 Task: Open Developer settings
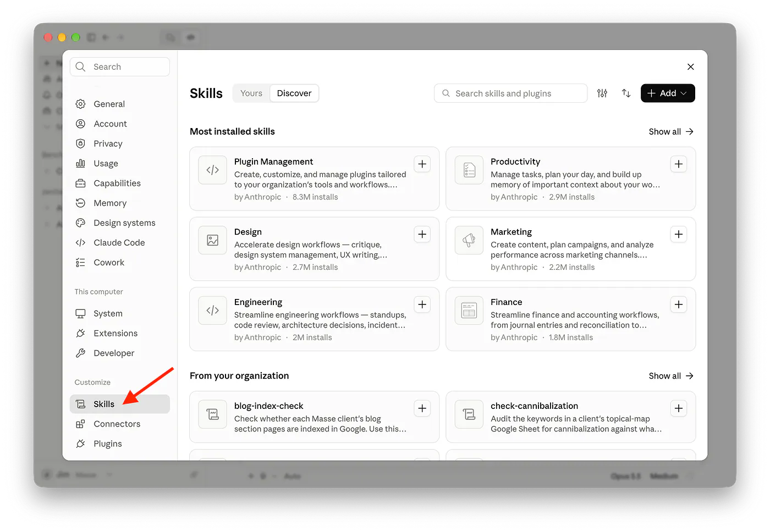click(120, 353)
